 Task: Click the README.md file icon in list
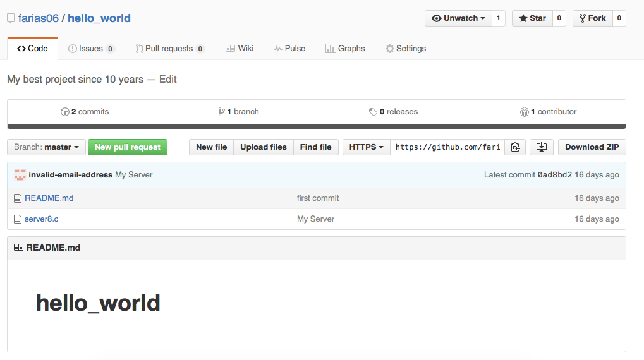point(18,198)
